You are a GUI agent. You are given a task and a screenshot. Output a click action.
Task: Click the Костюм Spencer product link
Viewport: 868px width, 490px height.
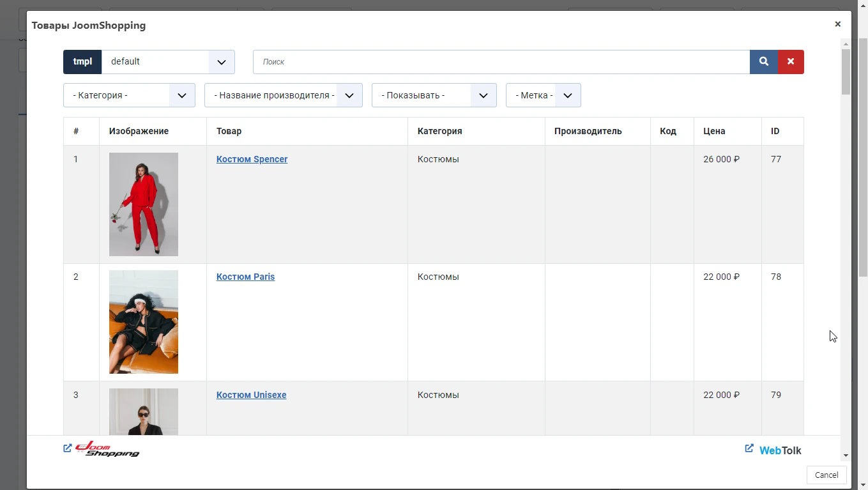(x=252, y=159)
